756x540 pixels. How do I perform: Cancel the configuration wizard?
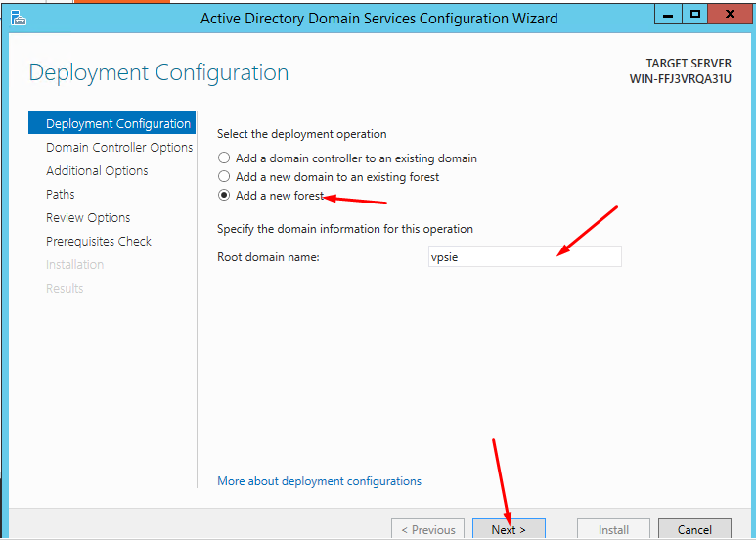694,529
